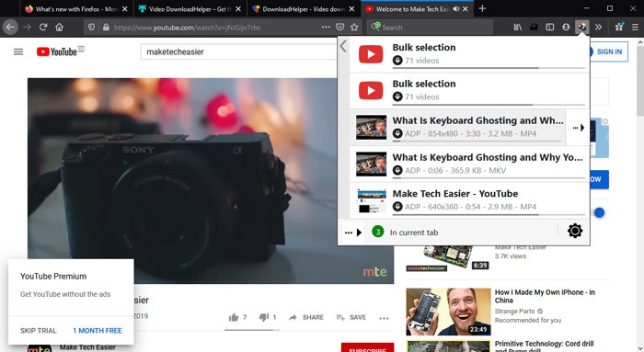The image size is (644, 352).
Task: Switch to Video DownloadHelper – Get tab
Action: 190,8
